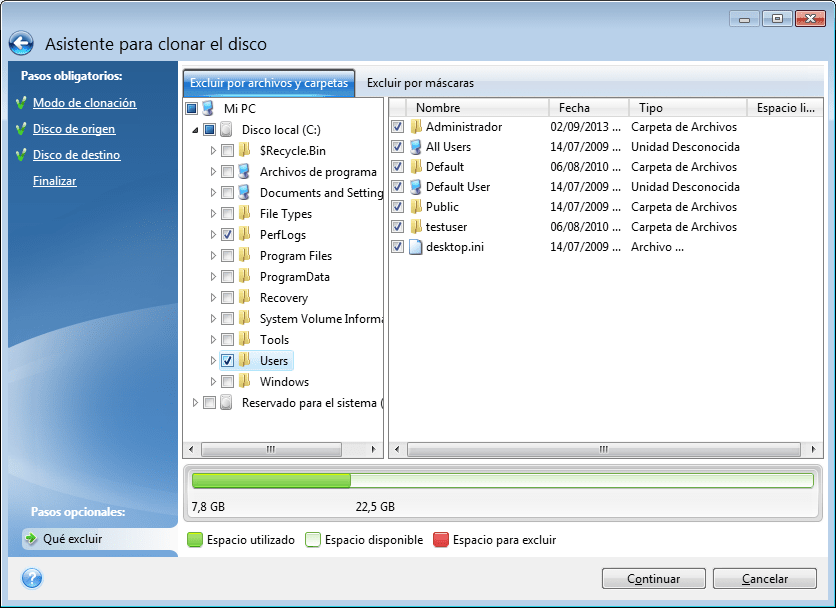836x608 pixels.
Task: Click the green disk space usage bar
Action: click(271, 480)
